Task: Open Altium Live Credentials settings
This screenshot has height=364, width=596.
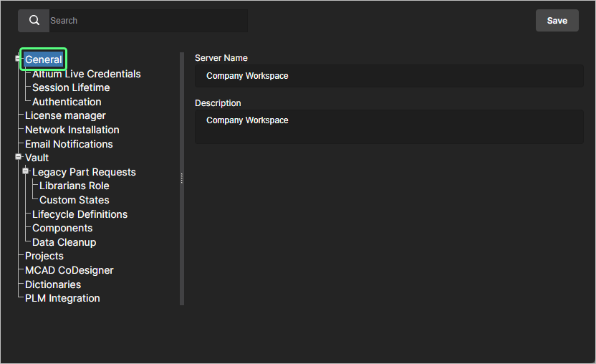Action: (87, 74)
